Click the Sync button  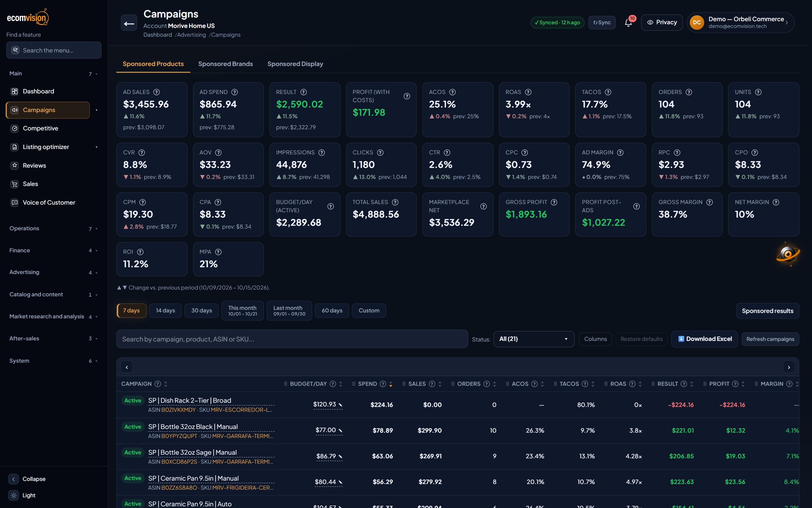[x=602, y=23]
